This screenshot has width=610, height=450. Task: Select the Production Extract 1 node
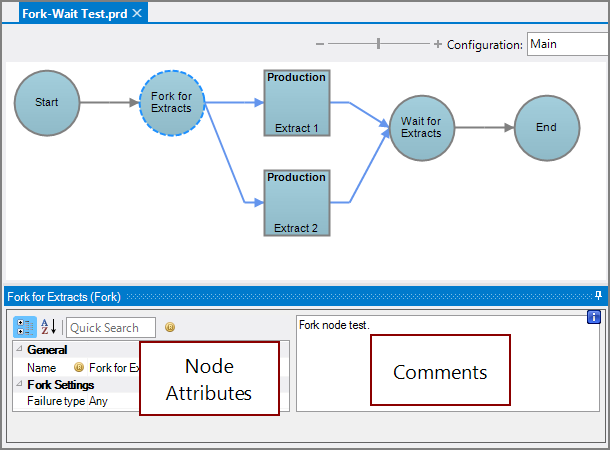pos(297,102)
